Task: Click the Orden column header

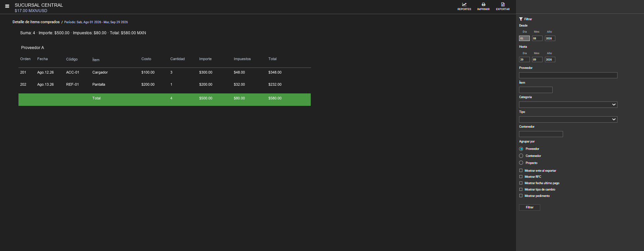Action: click(x=25, y=59)
